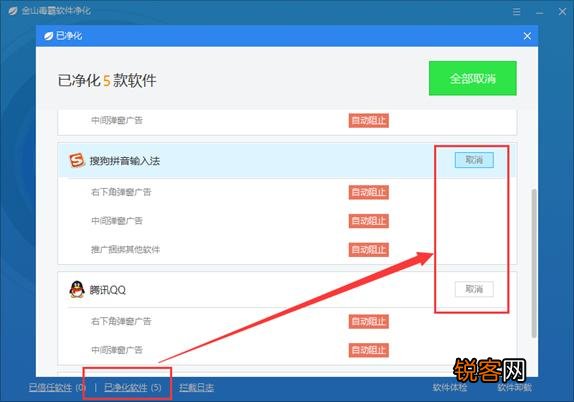Click 自动阻止 for Sogou 右下角弹窗广告
Image resolution: width=574 pixels, height=402 pixels.
coord(369,192)
